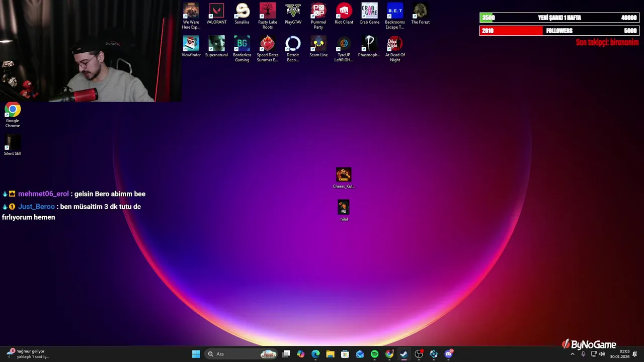
Task: Switch to OBS Studio in the taskbar
Action: 419,354
